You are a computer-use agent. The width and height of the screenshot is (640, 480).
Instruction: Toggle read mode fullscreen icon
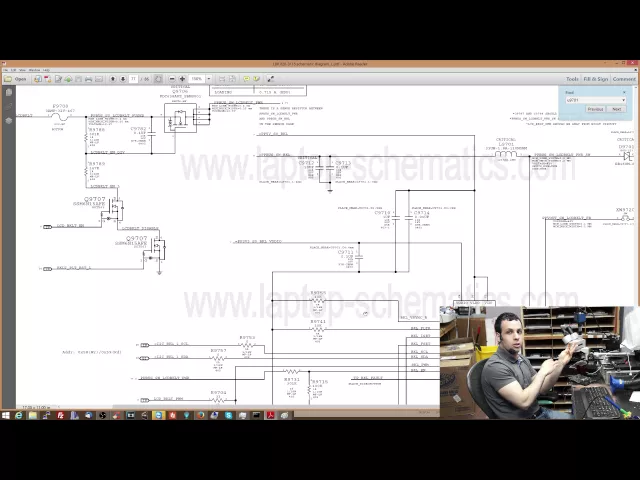[x=270, y=79]
